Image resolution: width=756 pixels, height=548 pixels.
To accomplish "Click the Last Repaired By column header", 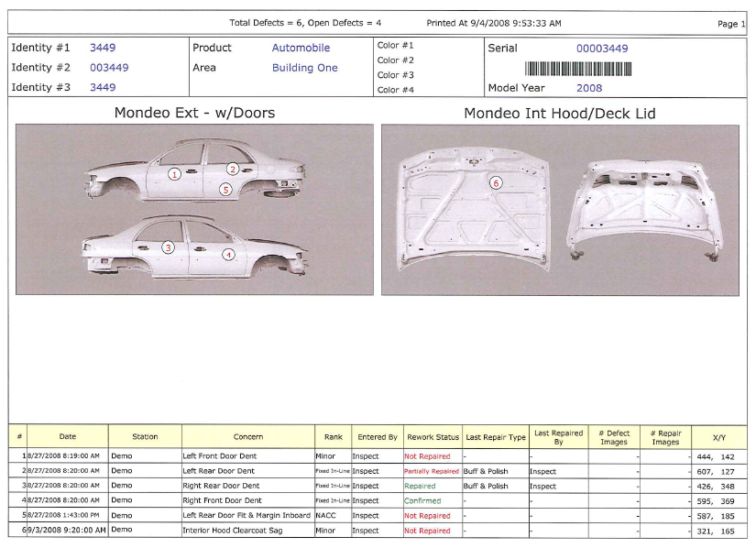I will tap(558, 437).
